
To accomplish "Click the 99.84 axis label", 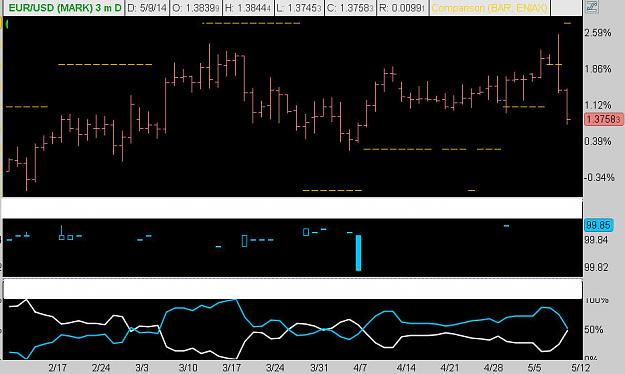I will [x=596, y=240].
